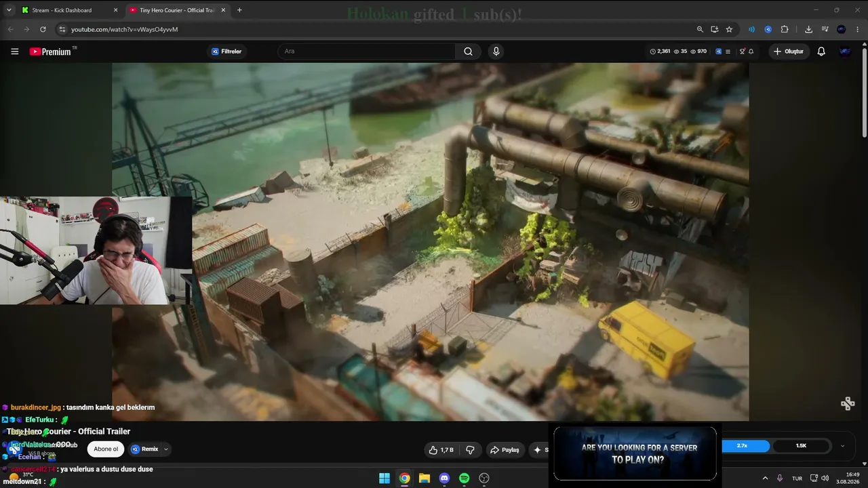Install app using the address bar icon

click(715, 29)
